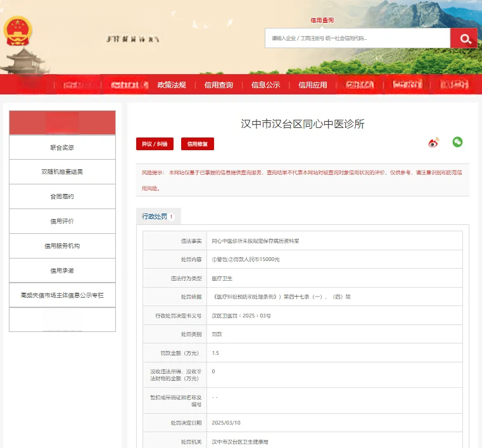Click the 信用修复 button

coord(198,144)
